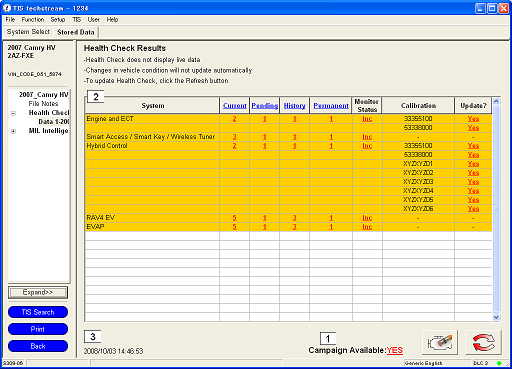Sort by the Current column header
This screenshot has width=512, height=369.
(x=235, y=106)
